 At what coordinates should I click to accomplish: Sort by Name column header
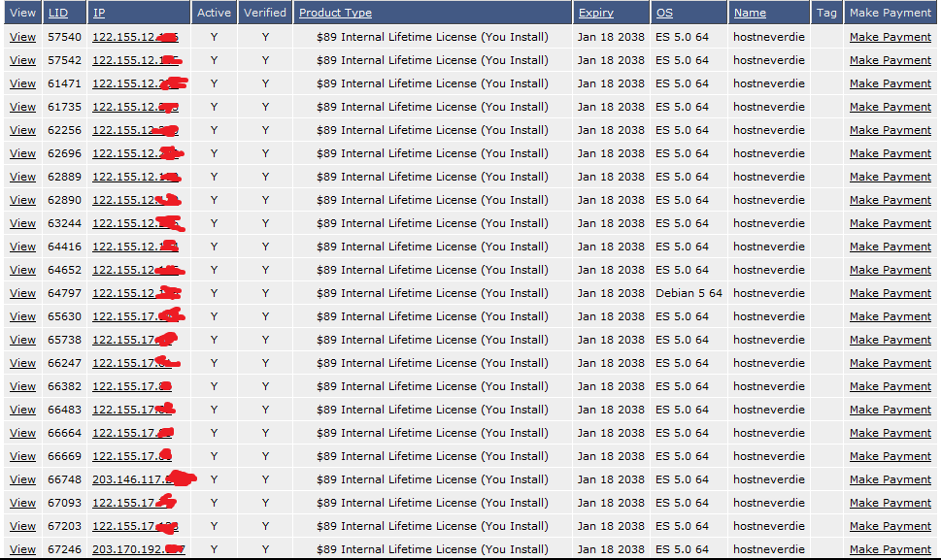[750, 13]
